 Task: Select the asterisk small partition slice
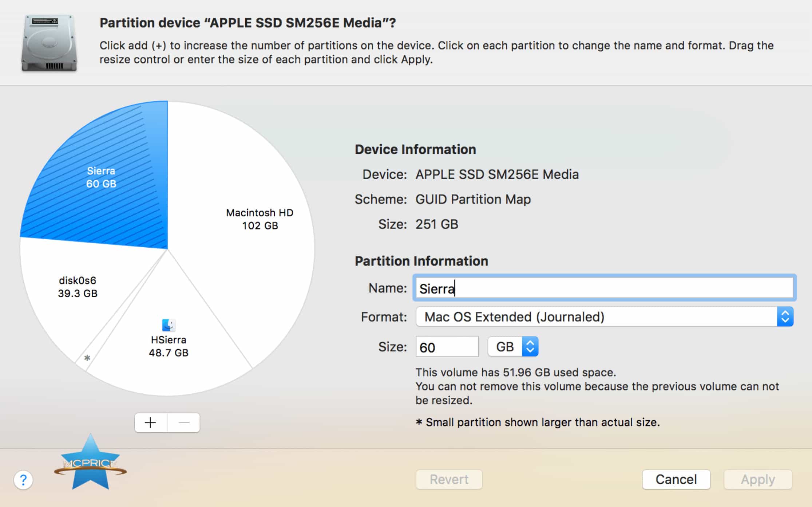87,358
